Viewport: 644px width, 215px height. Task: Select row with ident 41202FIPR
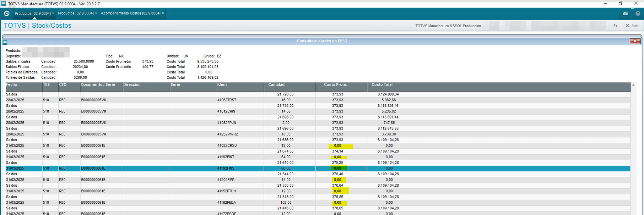[x=318, y=180]
